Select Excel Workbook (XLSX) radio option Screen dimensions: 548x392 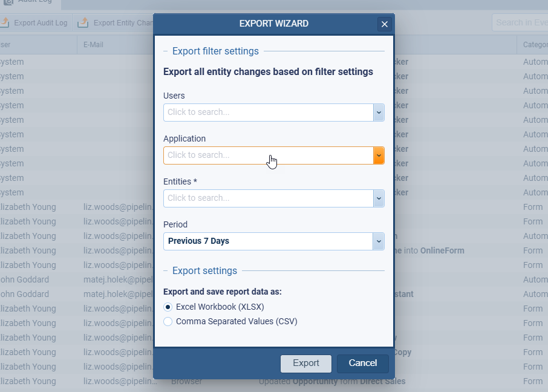168,307
